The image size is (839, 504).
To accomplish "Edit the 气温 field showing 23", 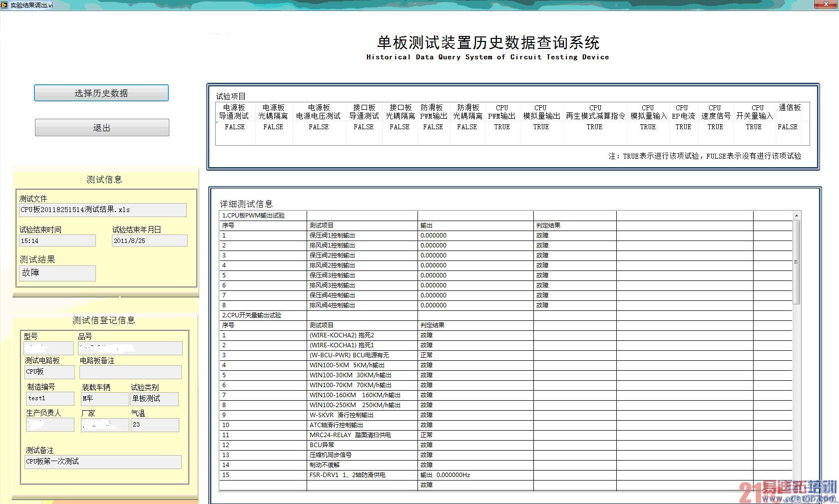I will pyautogui.click(x=155, y=425).
